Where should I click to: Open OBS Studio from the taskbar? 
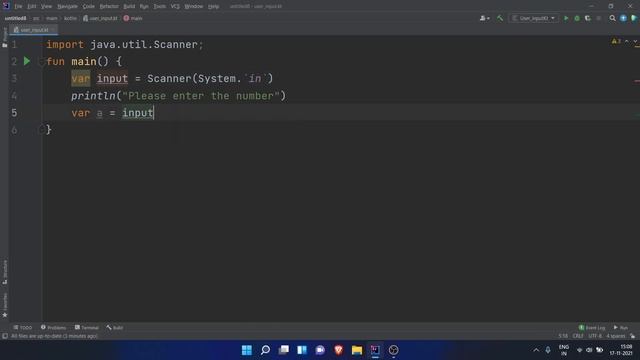pos(393,350)
